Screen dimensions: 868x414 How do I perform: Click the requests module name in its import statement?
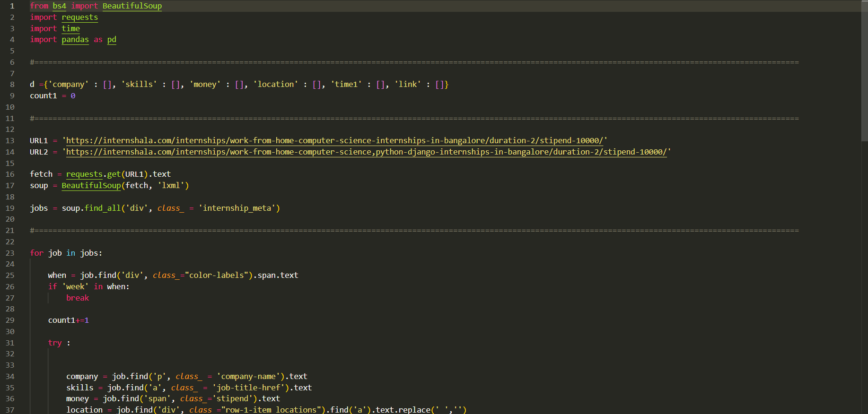coord(79,17)
